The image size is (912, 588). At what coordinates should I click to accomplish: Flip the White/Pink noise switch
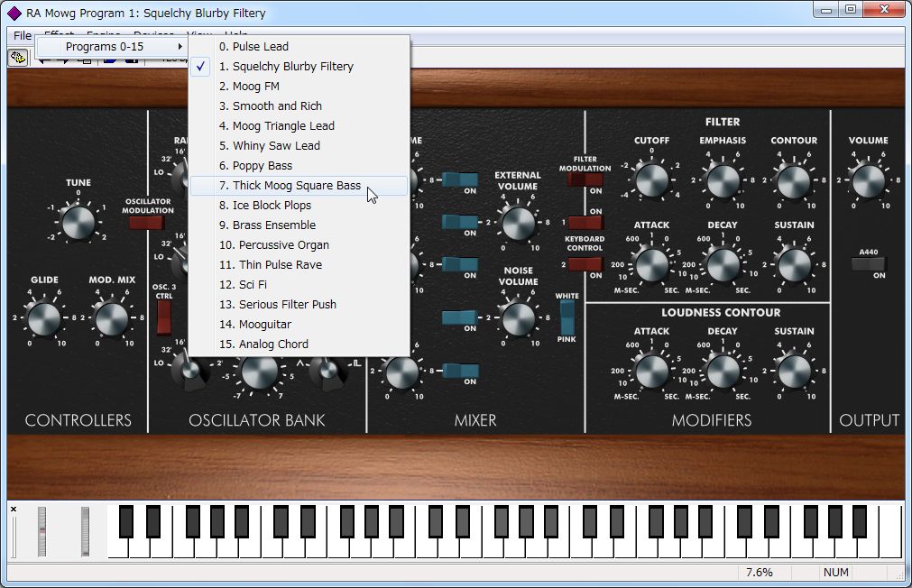tap(567, 317)
